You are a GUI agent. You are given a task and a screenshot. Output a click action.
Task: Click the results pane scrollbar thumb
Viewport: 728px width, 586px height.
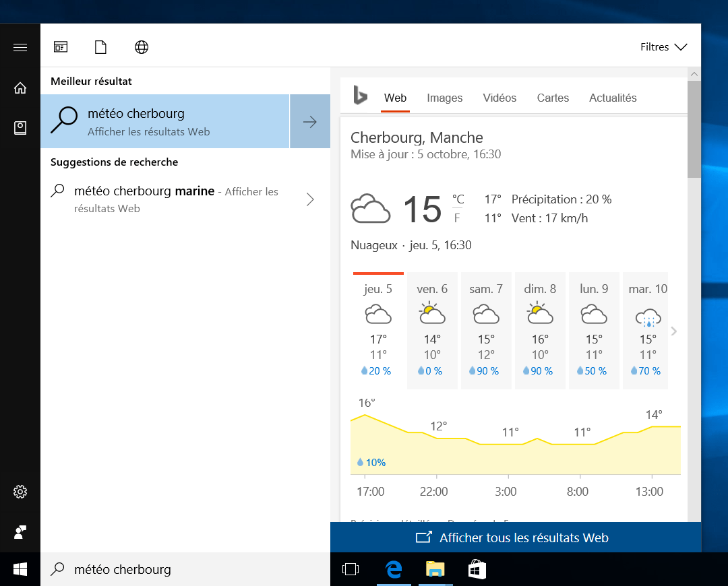click(694, 129)
